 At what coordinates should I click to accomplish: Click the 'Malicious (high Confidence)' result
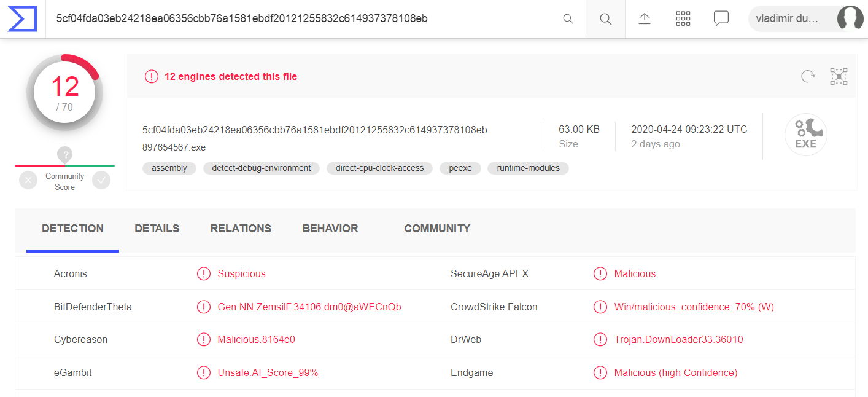click(676, 372)
